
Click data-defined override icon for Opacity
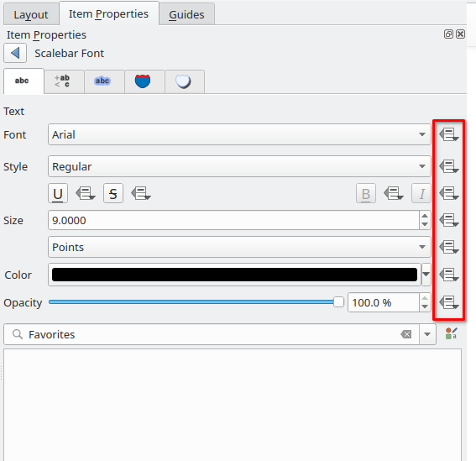pos(448,302)
